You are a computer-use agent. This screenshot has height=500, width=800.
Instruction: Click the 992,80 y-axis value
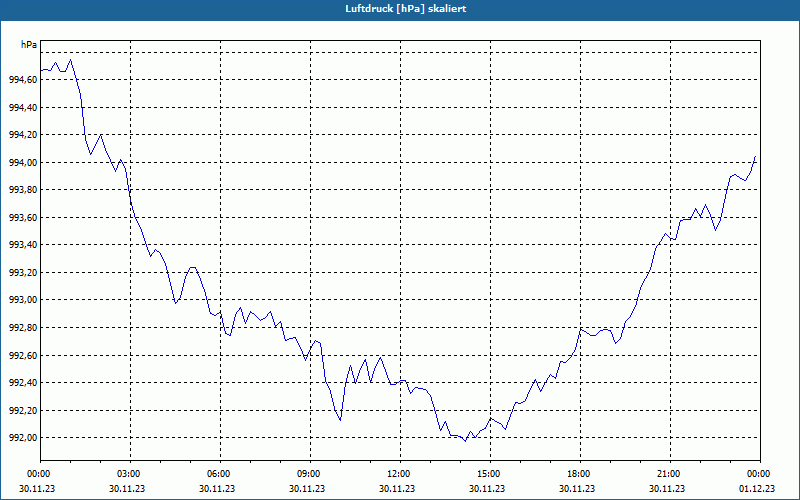tap(23, 328)
